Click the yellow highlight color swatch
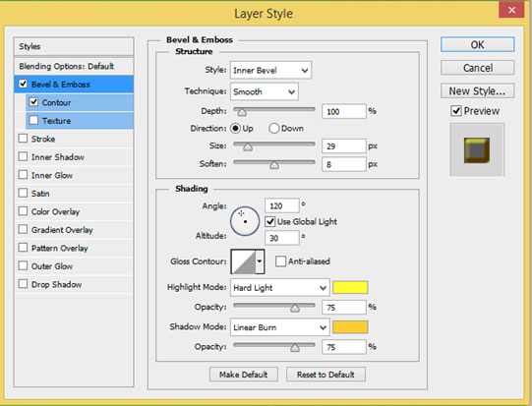Viewport: 532px width, 406px height. coord(350,287)
